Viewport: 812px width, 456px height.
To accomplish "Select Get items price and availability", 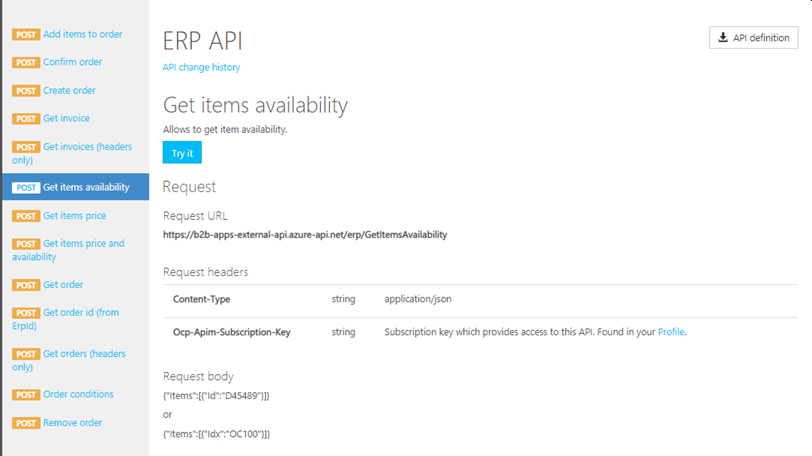I will click(x=83, y=244).
